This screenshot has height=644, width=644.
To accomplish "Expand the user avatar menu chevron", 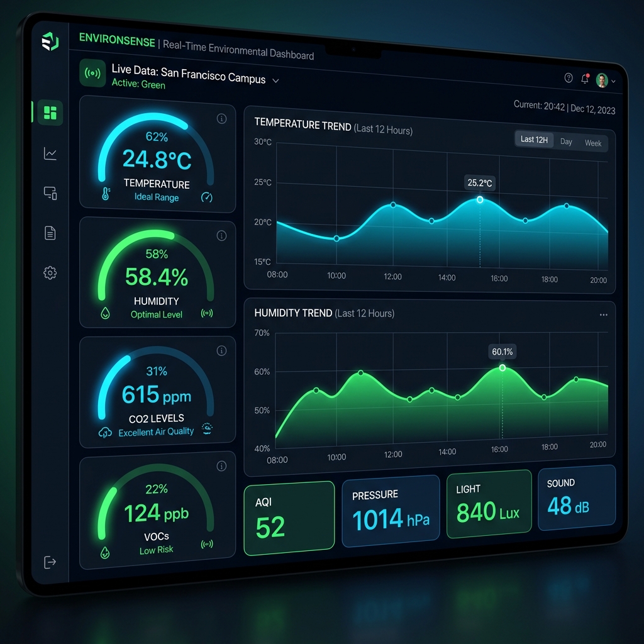I will tap(613, 81).
